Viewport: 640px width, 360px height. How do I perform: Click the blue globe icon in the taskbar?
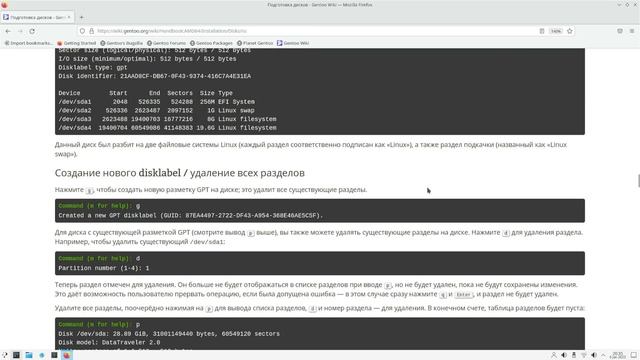click(x=42, y=355)
